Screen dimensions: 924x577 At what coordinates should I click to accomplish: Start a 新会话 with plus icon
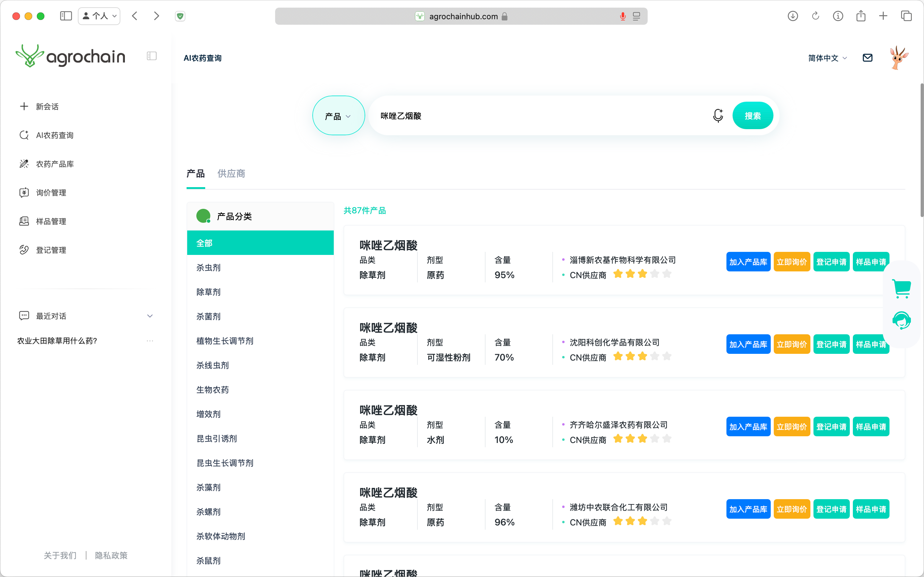point(24,107)
